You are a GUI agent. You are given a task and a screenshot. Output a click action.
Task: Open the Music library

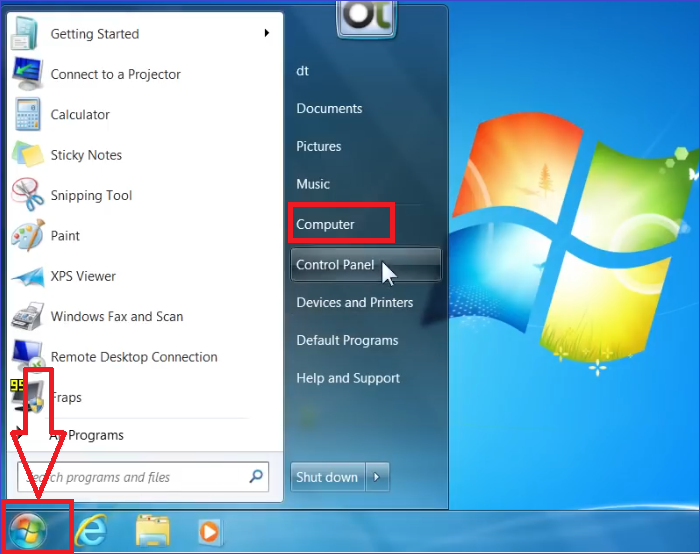point(312,184)
